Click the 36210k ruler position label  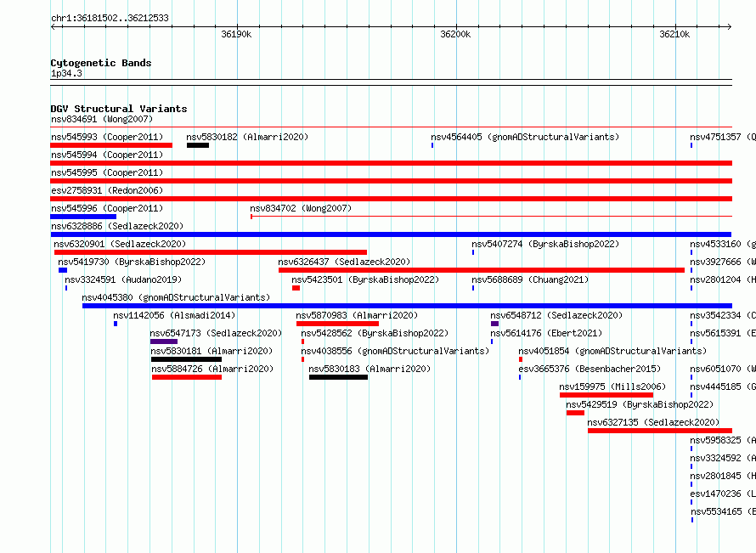[x=674, y=34]
